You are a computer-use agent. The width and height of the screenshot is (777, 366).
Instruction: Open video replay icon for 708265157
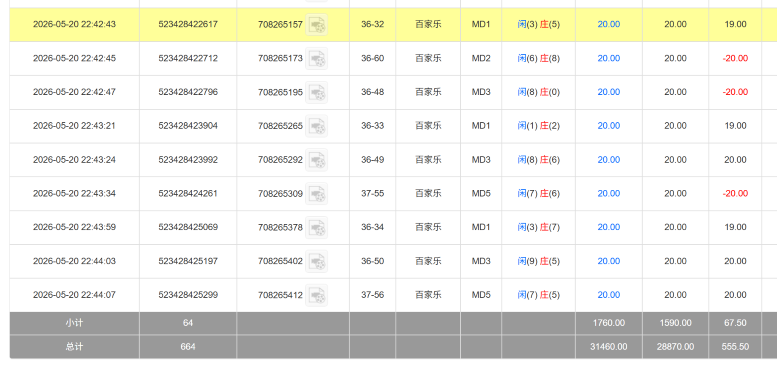point(316,24)
